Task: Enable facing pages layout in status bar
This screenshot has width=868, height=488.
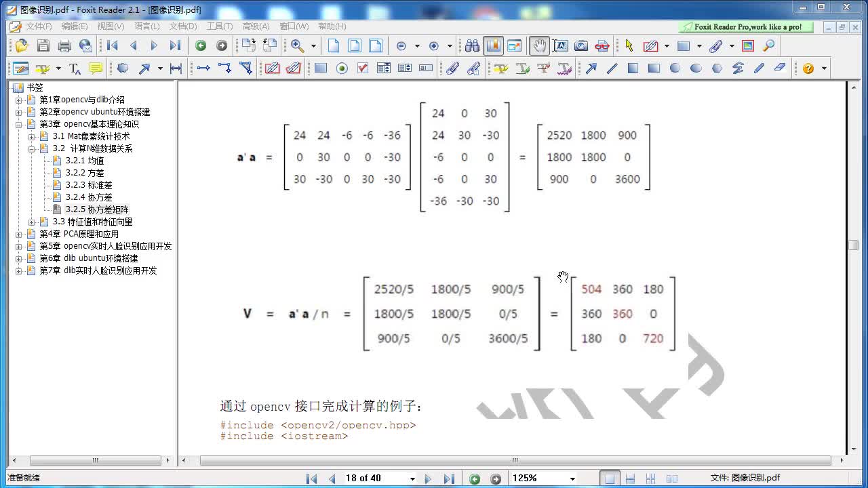Action: (650, 479)
